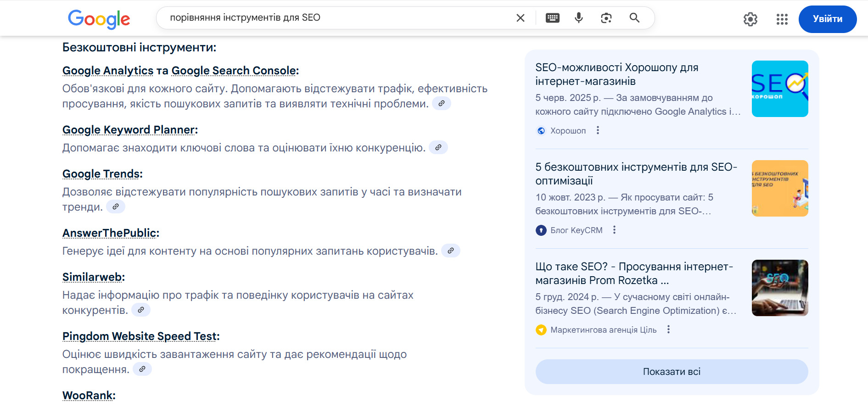Click the Маркетингова агенція Ціль yellow favicon
Screen dimensions: 868x407
541,330
